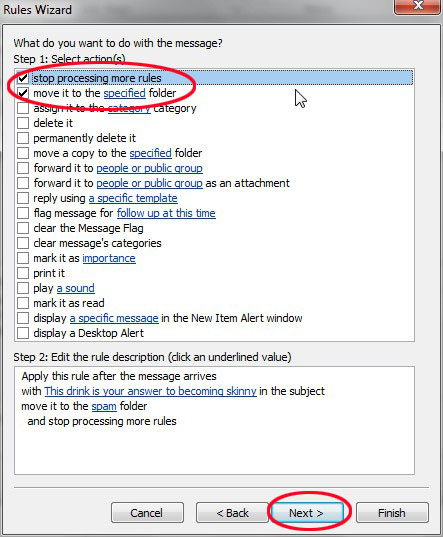Open the 'importance' link
Viewport: 443px width, 537px height.
tap(109, 258)
